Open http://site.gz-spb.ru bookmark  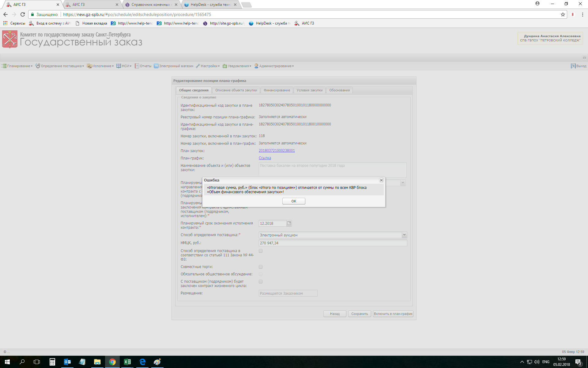coord(224,23)
